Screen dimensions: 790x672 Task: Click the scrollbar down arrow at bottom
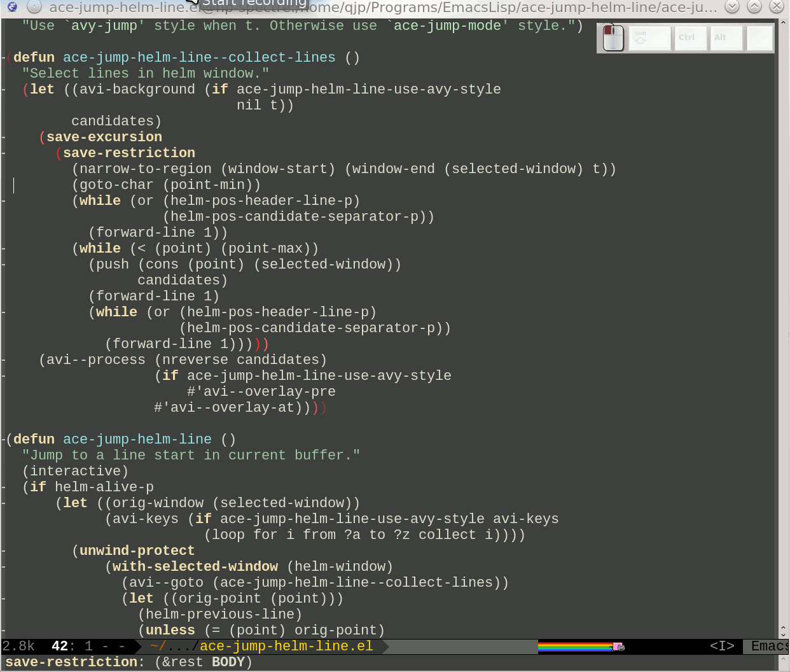783,634
